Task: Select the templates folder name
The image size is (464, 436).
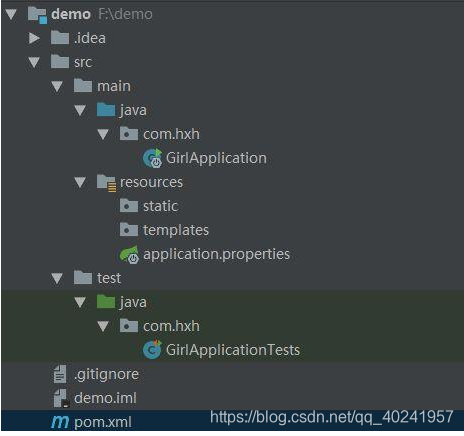Action: [176, 230]
